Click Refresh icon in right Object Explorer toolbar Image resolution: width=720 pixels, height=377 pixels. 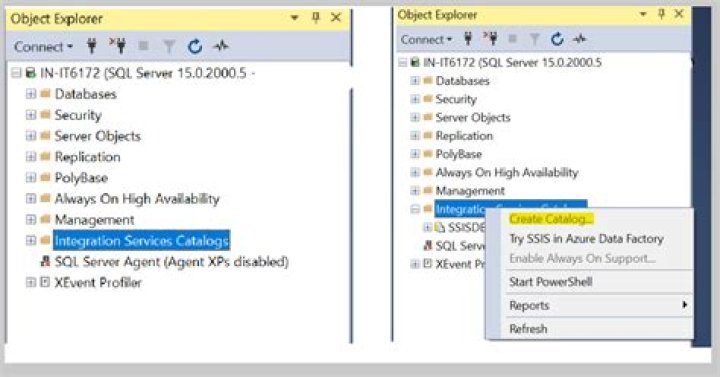[x=557, y=39]
